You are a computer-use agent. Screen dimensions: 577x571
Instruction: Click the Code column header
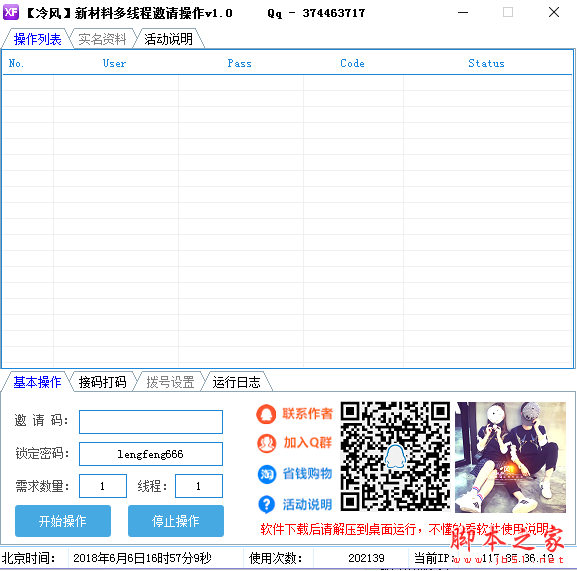353,63
